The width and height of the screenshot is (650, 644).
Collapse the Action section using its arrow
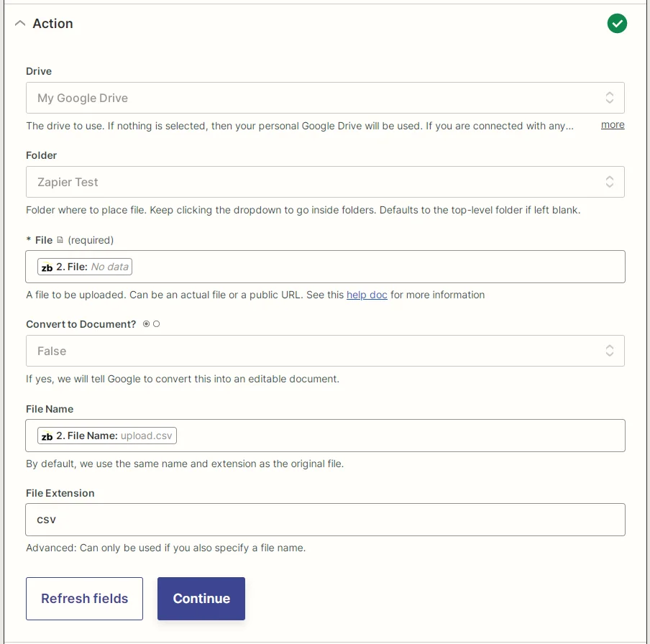tap(20, 23)
